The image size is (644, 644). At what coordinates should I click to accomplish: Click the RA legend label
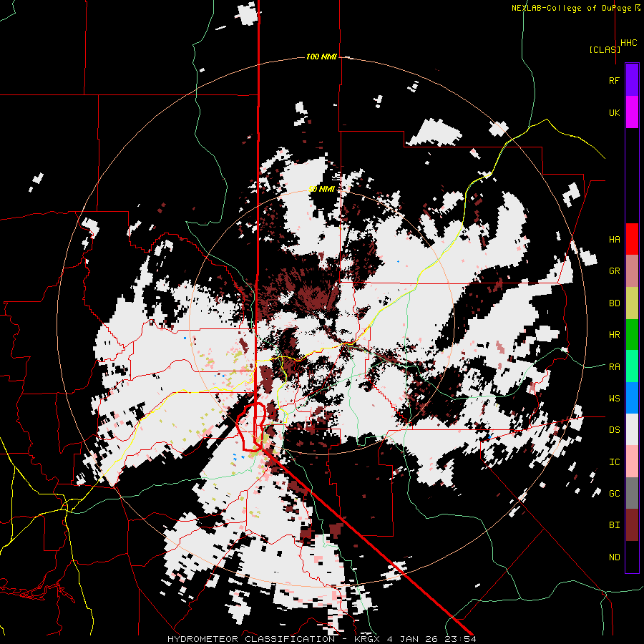click(614, 367)
